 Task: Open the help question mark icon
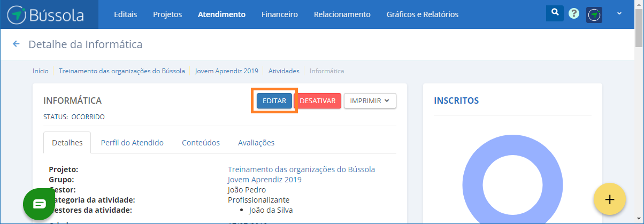[x=574, y=14]
